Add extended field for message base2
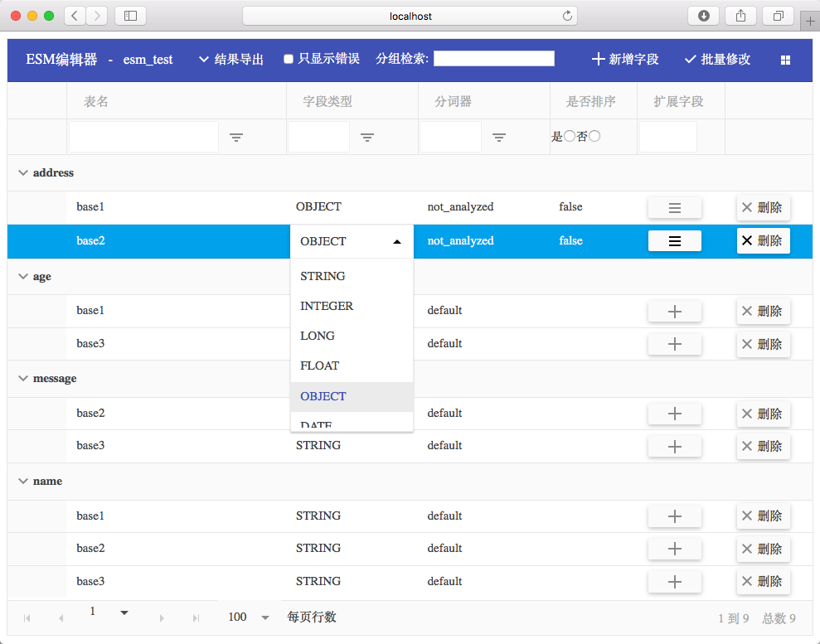 675,414
